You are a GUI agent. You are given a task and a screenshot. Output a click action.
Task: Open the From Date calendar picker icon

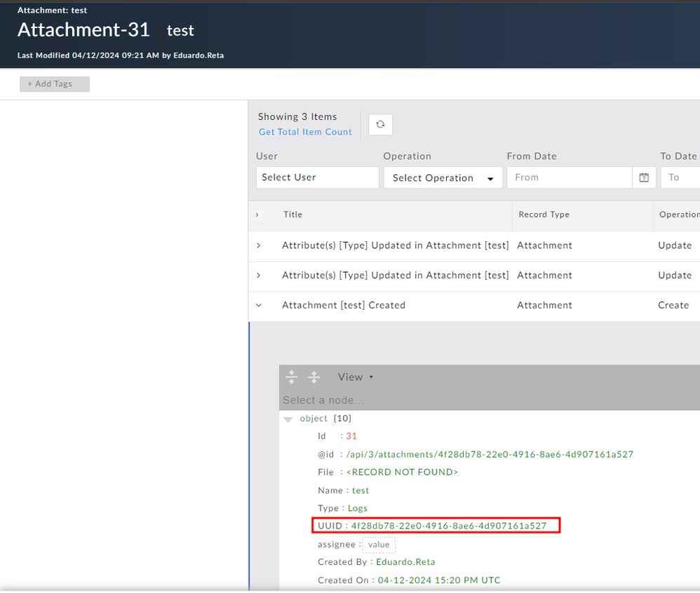pos(644,177)
